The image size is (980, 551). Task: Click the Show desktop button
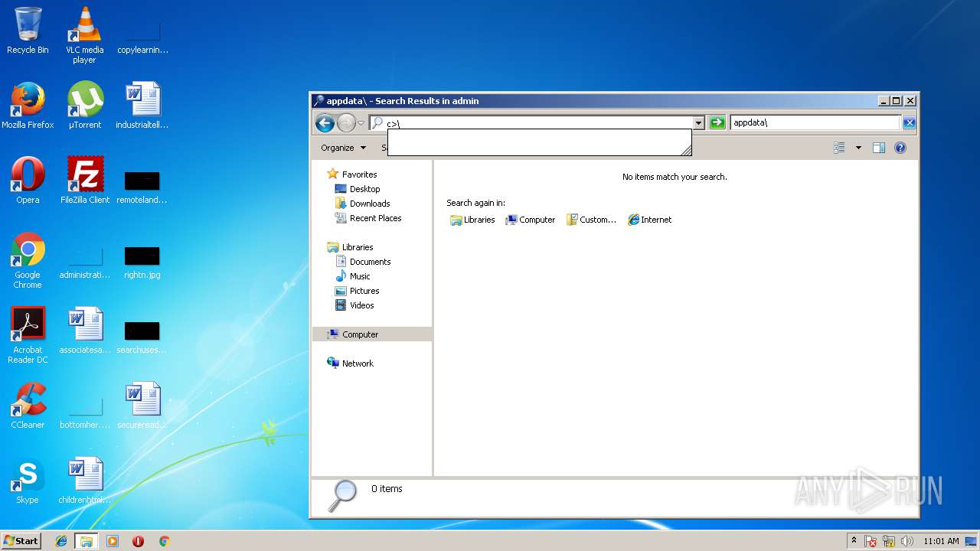972,541
